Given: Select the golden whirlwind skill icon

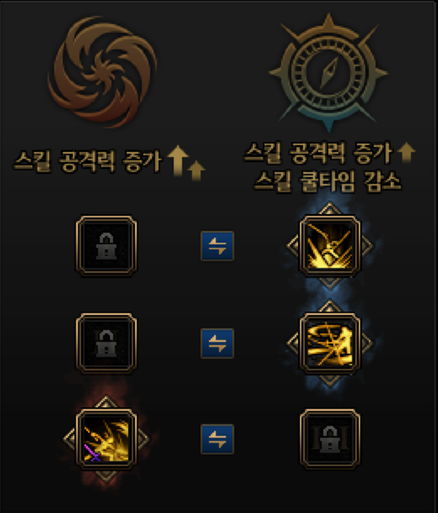Looking at the screenshot, I should pos(330,343).
